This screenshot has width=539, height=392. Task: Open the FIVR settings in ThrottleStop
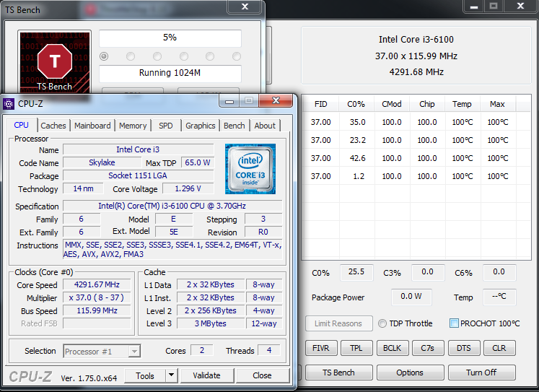(x=320, y=348)
